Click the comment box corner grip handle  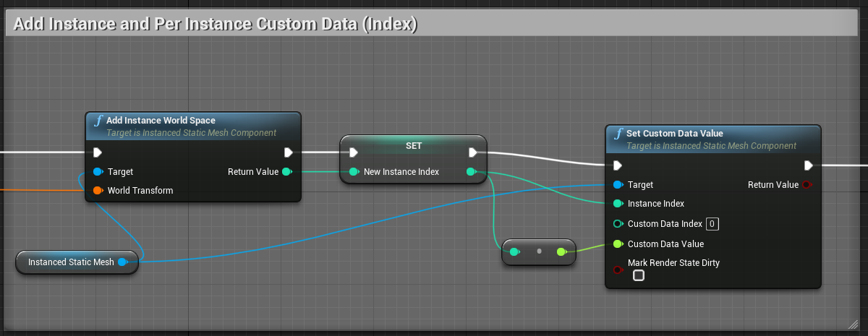(x=852, y=324)
